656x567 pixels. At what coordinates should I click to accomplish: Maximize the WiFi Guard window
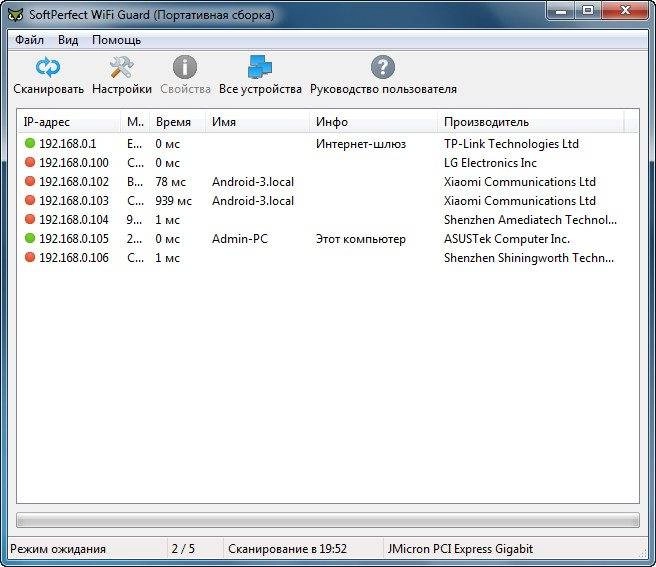[x=588, y=10]
